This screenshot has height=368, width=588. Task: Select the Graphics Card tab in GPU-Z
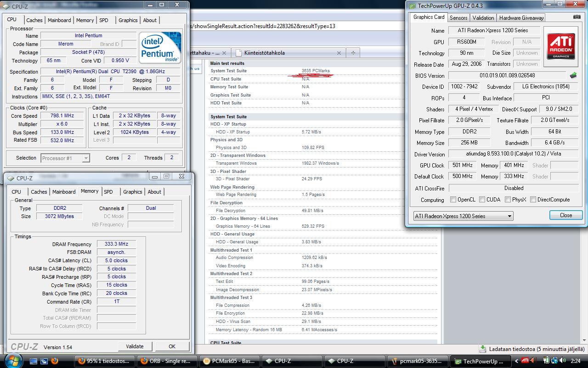[429, 17]
